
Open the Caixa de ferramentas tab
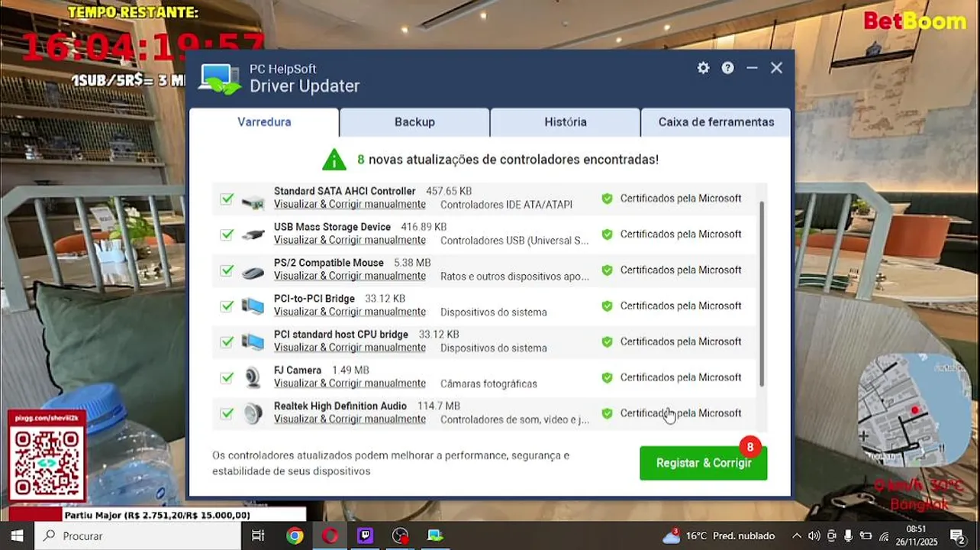pos(716,122)
